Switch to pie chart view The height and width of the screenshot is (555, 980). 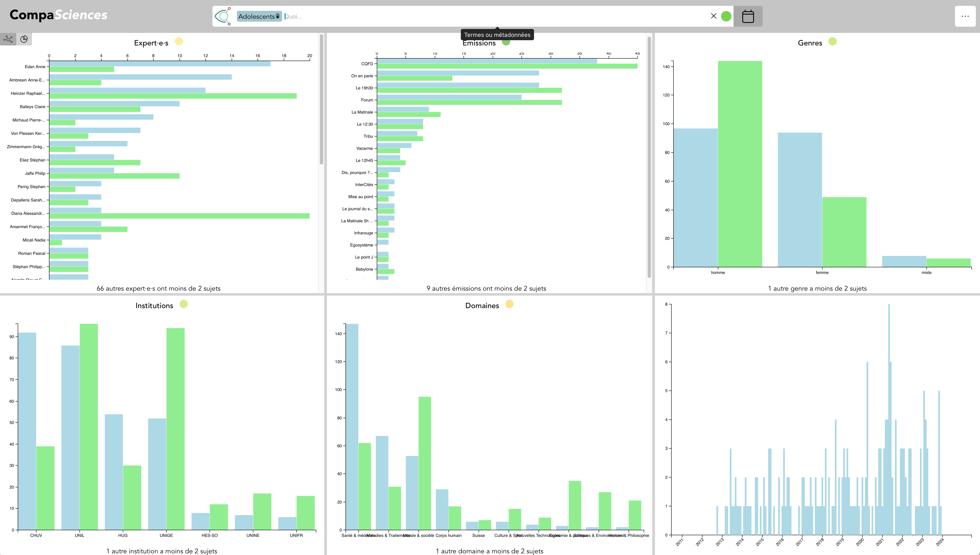coord(24,39)
